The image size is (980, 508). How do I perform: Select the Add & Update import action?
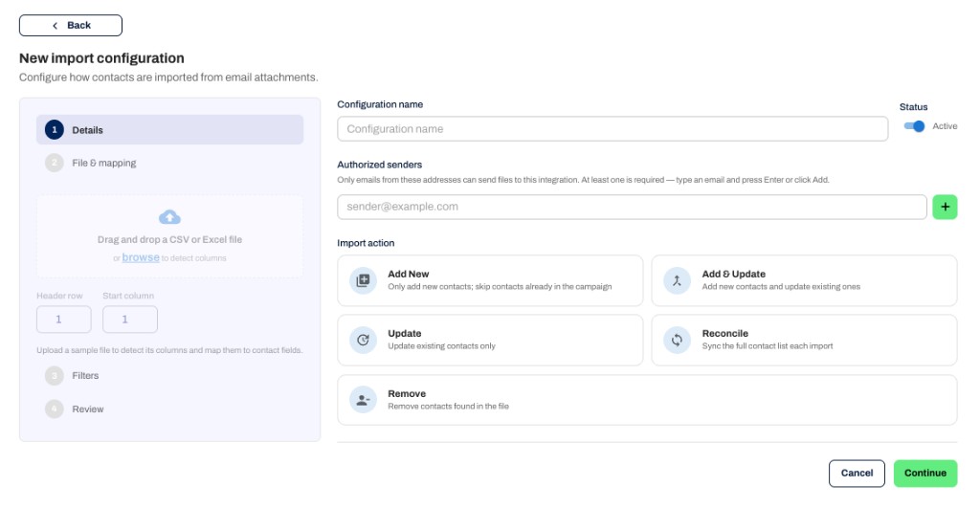(804, 280)
